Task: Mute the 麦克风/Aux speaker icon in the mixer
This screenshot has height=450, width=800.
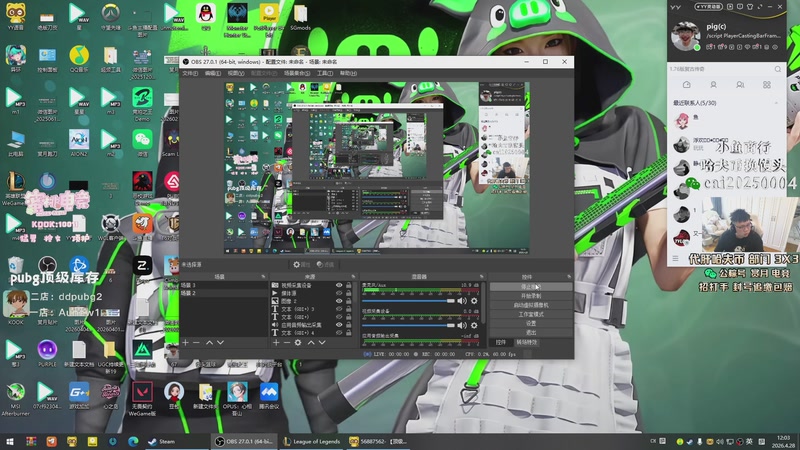Action: pos(462,301)
